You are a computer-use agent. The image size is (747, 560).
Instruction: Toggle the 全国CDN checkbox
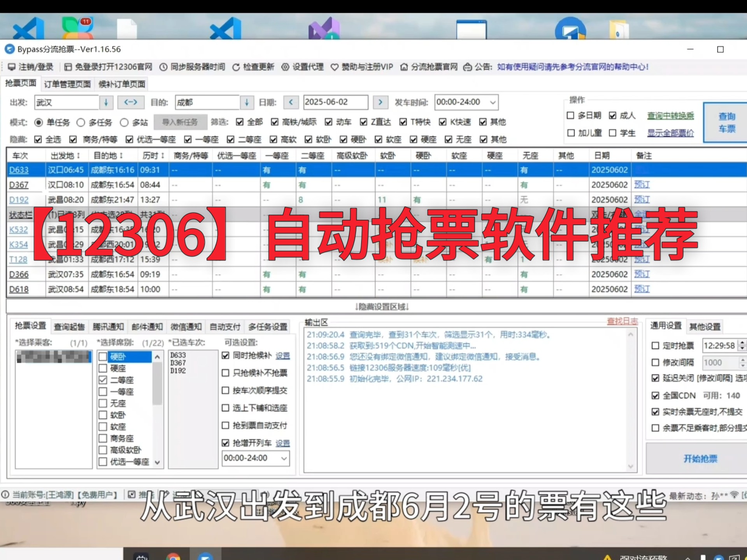656,395
